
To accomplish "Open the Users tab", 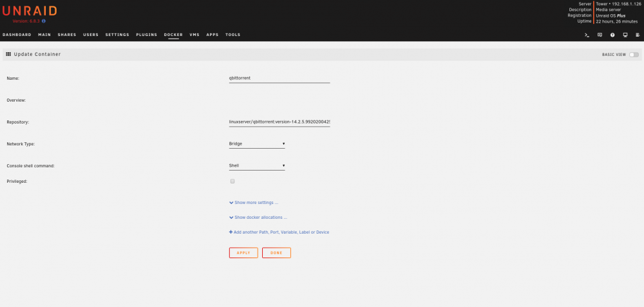I will point(91,35).
